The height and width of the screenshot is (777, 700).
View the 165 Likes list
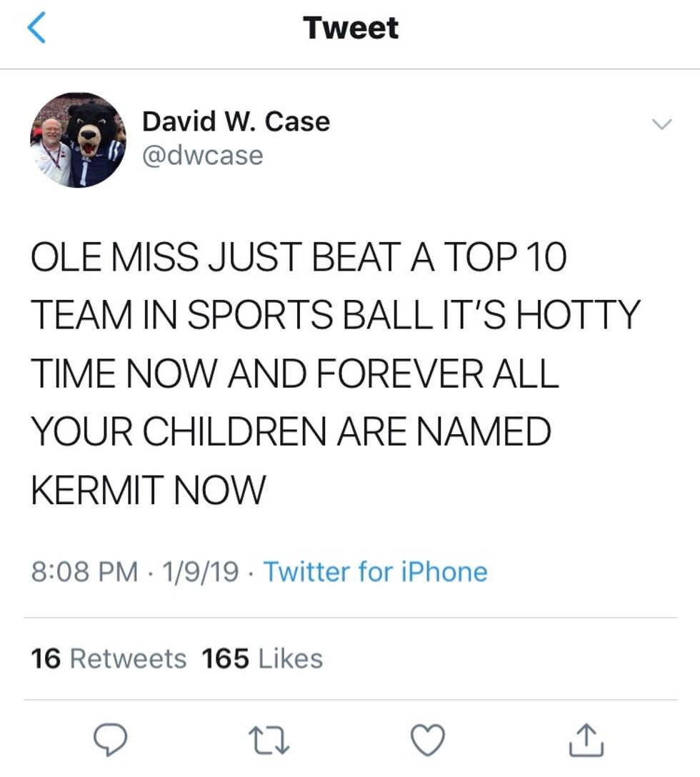coord(262,658)
